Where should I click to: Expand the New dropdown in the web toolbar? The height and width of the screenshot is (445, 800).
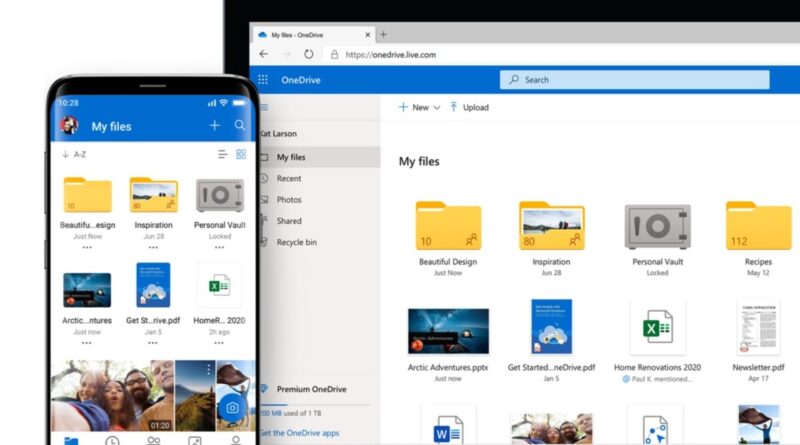click(x=419, y=107)
